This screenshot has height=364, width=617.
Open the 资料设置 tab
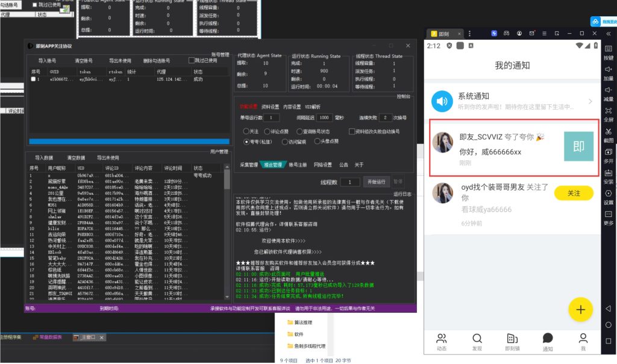[270, 107]
